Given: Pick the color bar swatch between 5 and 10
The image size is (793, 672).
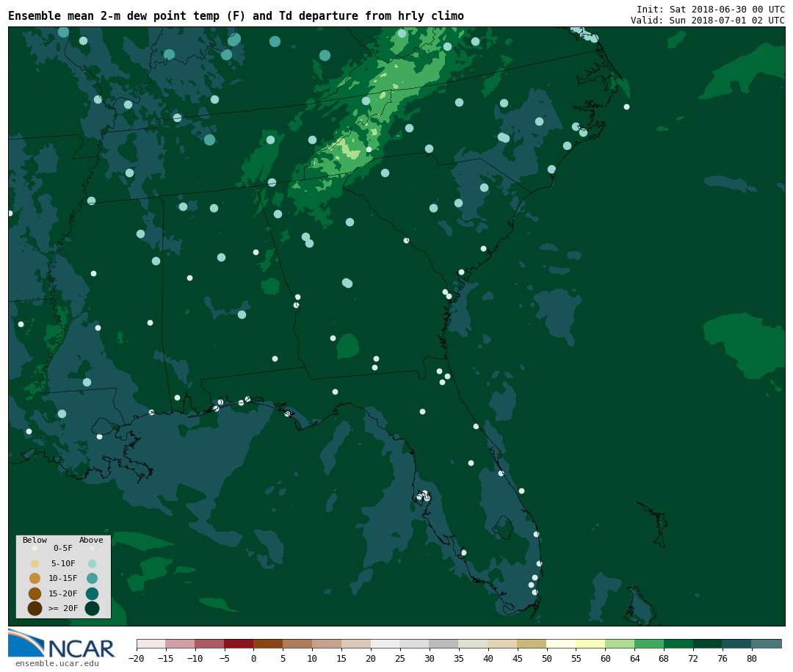Looking at the screenshot, I should pyautogui.click(x=297, y=643).
